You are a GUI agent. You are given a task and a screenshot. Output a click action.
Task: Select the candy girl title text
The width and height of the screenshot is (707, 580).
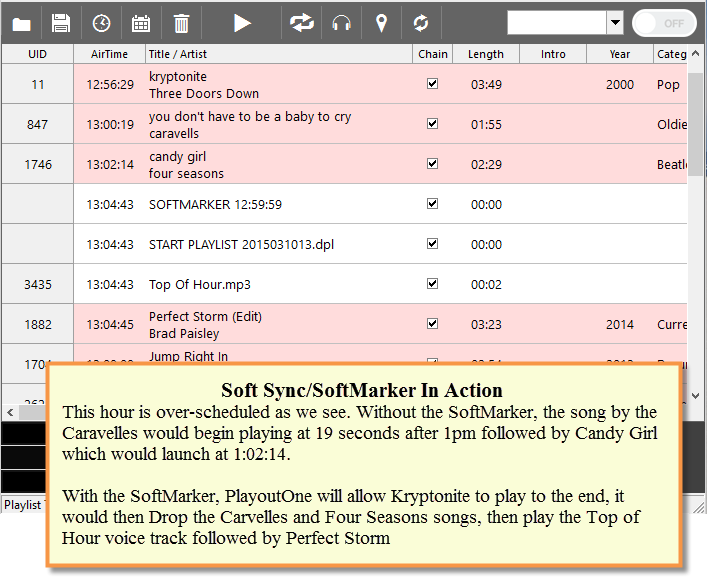coord(177,157)
